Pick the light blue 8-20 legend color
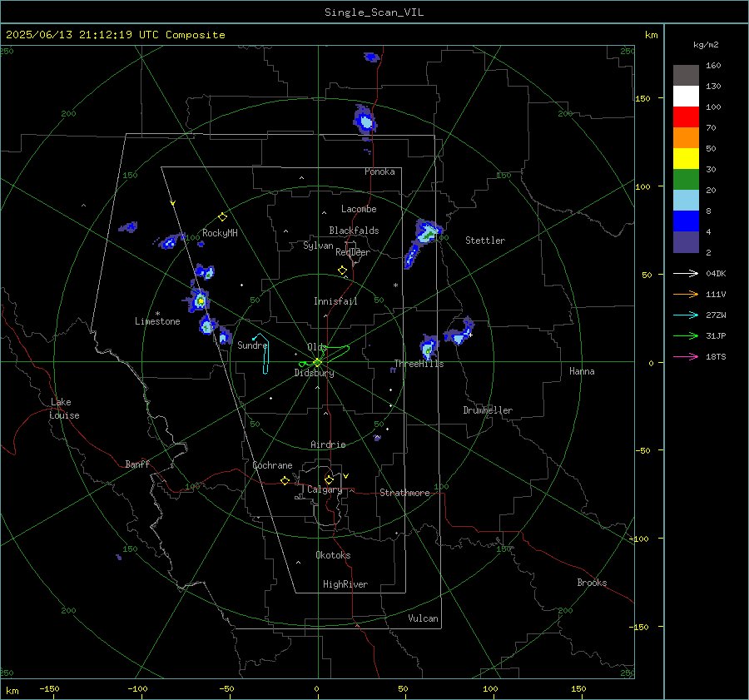 [x=686, y=201]
